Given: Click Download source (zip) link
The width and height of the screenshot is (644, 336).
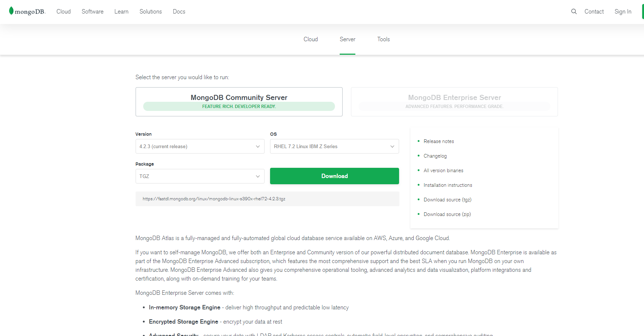Looking at the screenshot, I should [447, 215].
